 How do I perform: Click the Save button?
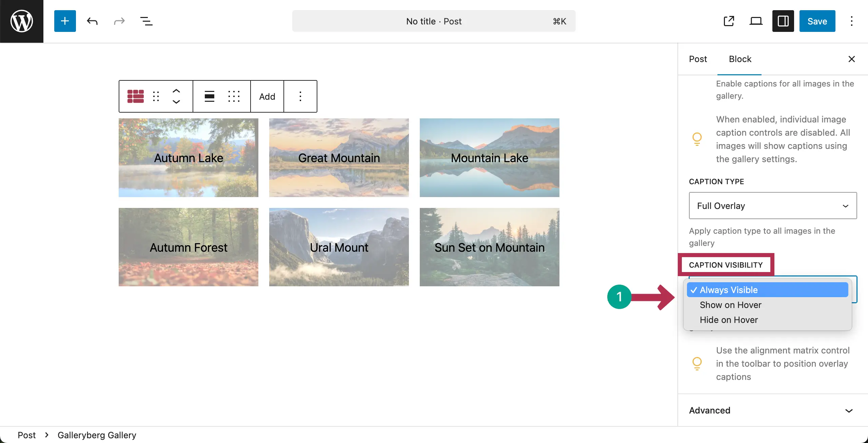[817, 21]
